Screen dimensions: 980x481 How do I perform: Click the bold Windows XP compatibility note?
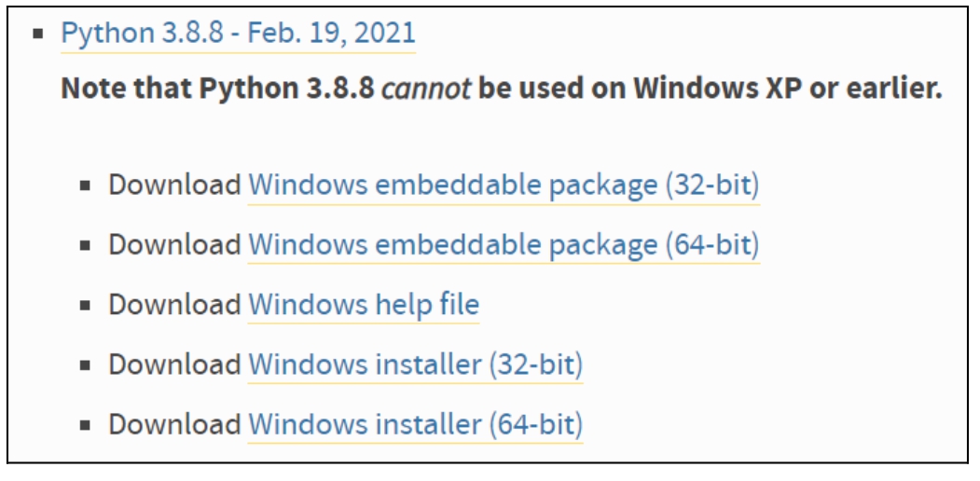501,89
